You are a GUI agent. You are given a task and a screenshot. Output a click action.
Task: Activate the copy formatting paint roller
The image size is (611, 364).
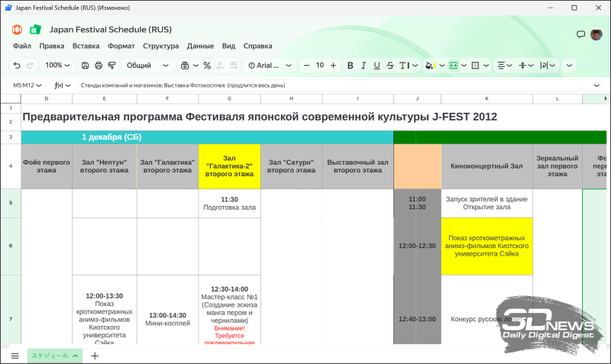coord(112,66)
